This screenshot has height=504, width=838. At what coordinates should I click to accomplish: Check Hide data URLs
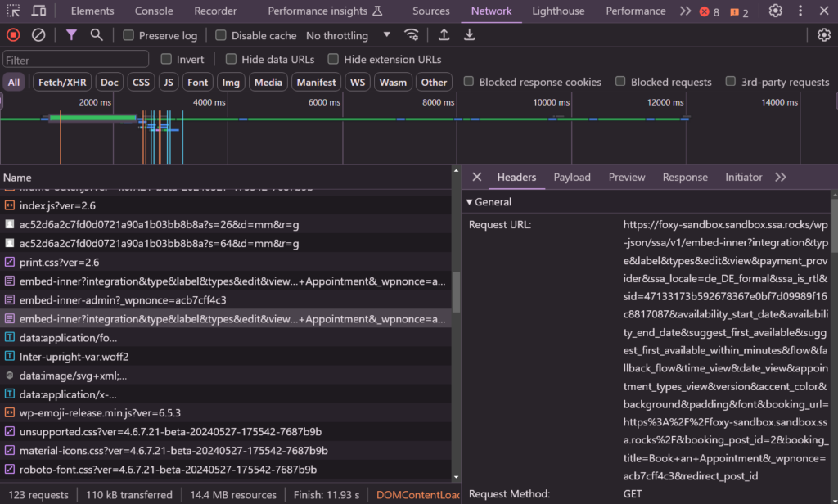[x=231, y=59]
